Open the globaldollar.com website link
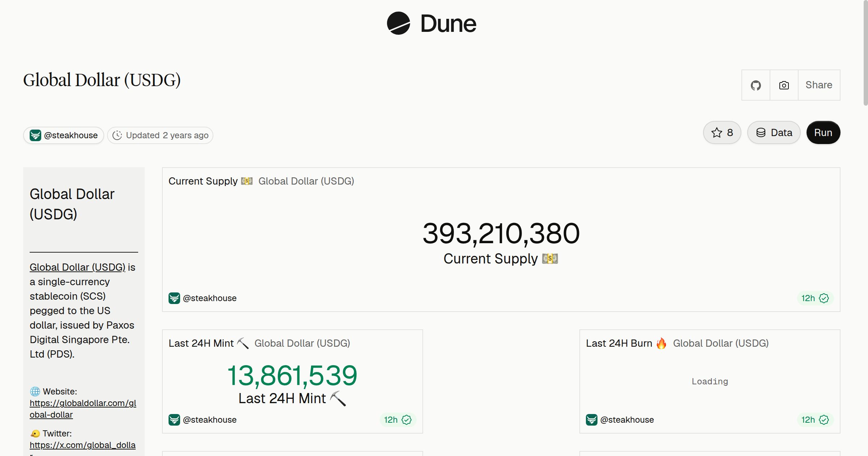 (83, 409)
